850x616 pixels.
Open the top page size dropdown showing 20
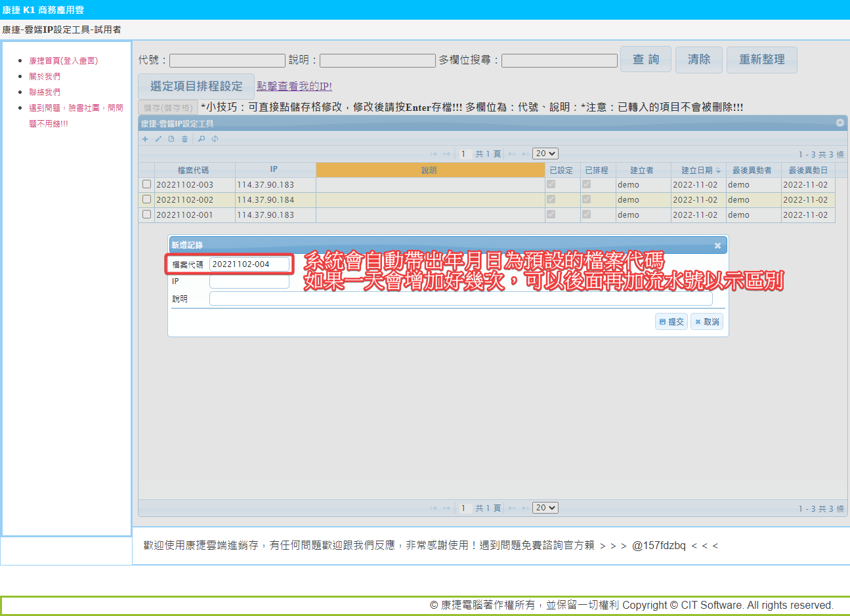tap(545, 154)
